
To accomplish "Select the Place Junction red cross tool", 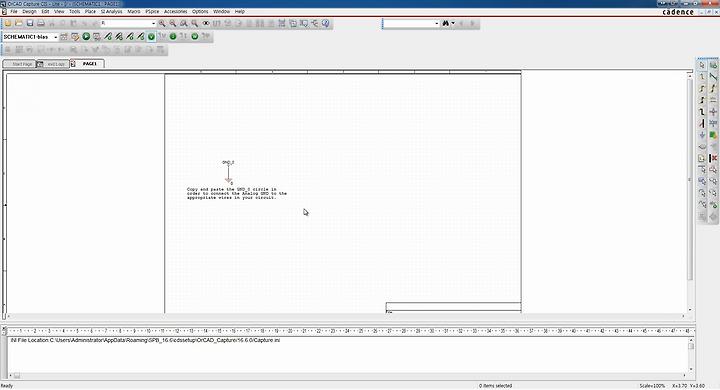I will click(x=713, y=112).
